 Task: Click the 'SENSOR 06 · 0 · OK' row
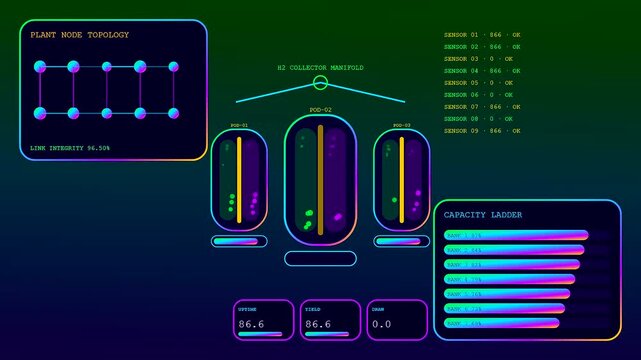click(478, 95)
